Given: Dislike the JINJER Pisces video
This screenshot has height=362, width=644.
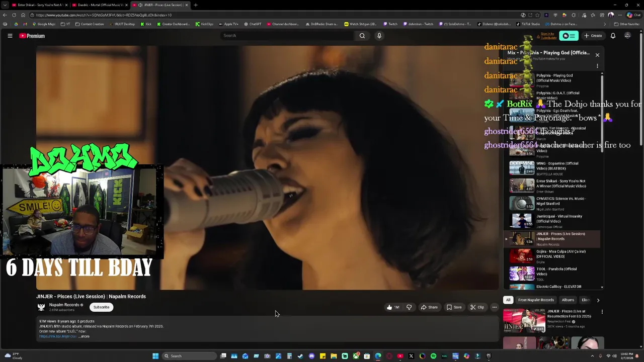Looking at the screenshot, I should (409, 307).
